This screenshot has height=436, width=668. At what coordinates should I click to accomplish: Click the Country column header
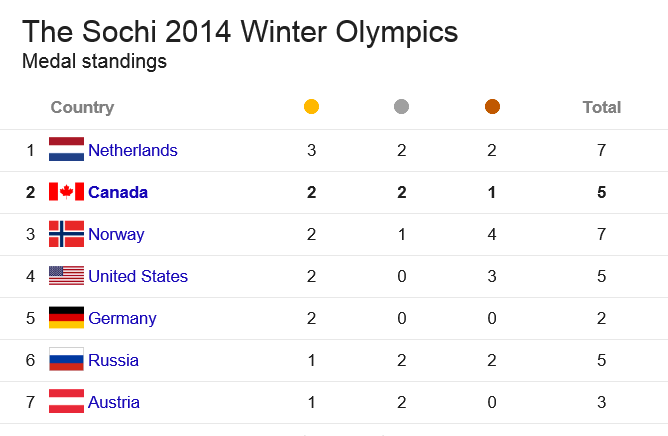[x=82, y=107]
